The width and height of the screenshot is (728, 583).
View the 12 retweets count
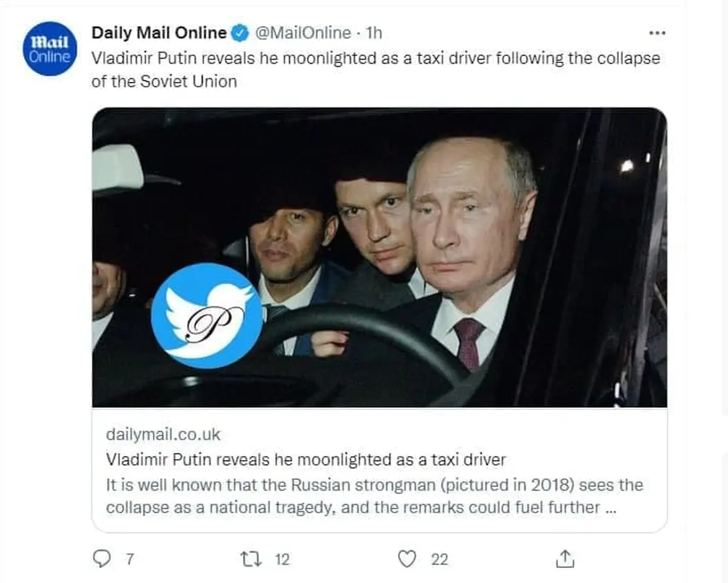282,559
